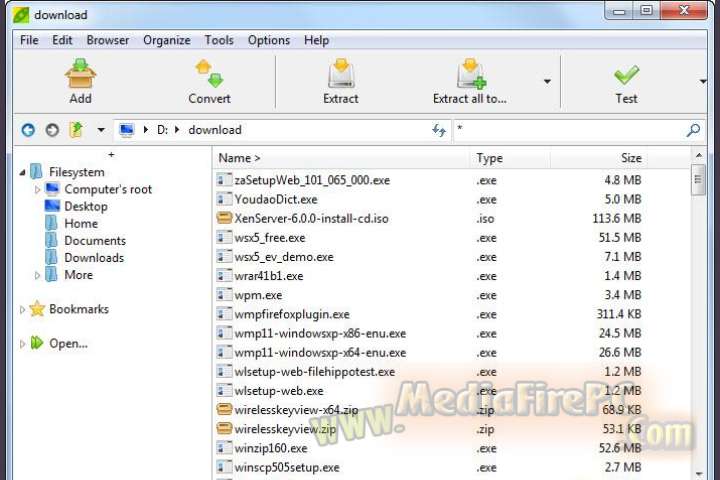This screenshot has height=480, width=720.
Task: Click the Convert toolbar icon
Action: click(209, 73)
